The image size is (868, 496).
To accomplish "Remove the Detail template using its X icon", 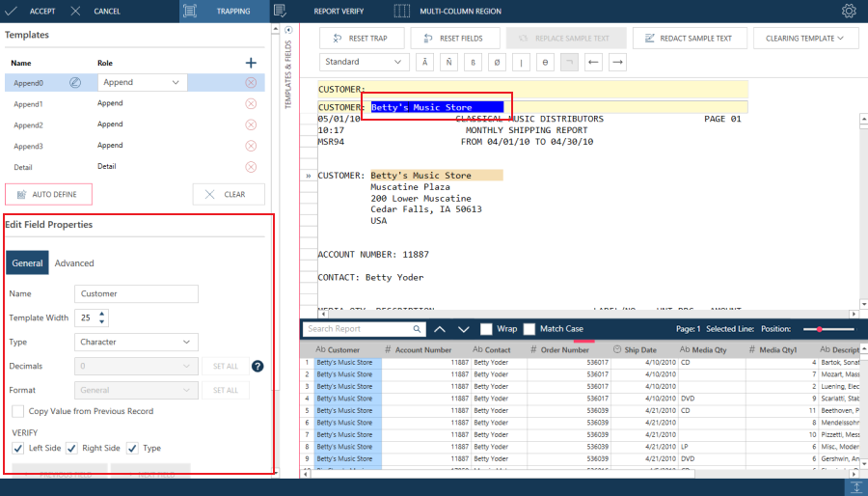I will click(251, 166).
